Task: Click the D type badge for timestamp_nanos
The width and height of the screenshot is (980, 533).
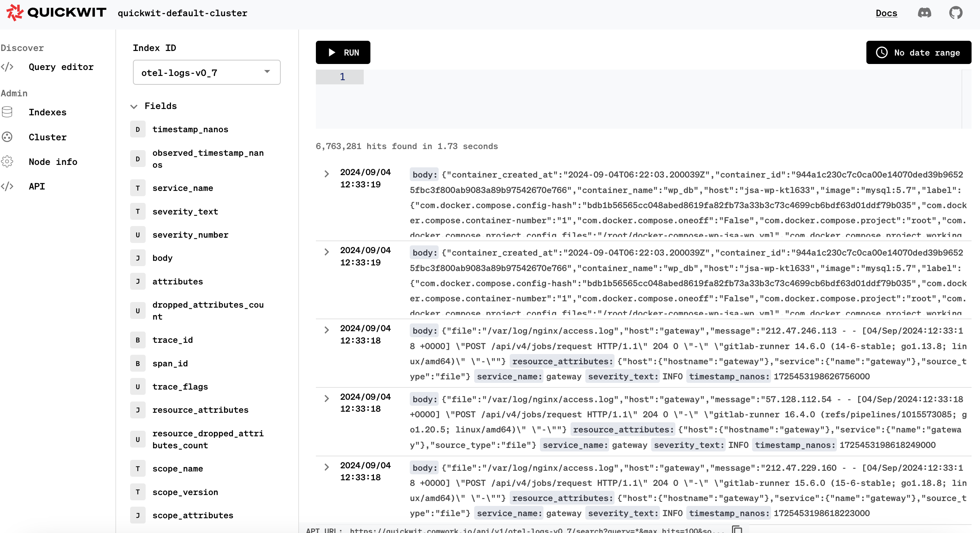Action: [x=138, y=129]
